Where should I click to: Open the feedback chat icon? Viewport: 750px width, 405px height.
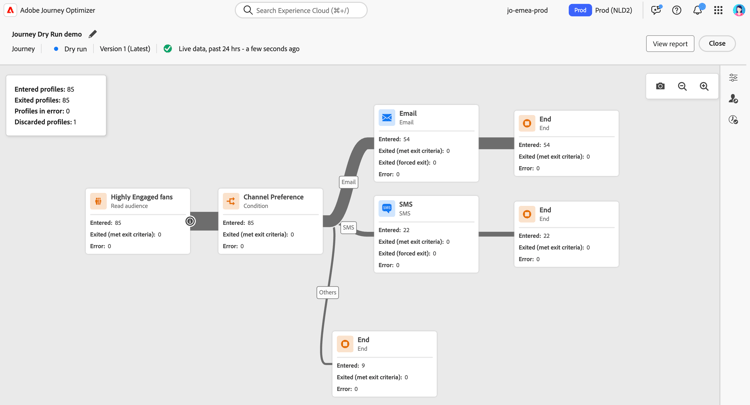click(x=656, y=10)
